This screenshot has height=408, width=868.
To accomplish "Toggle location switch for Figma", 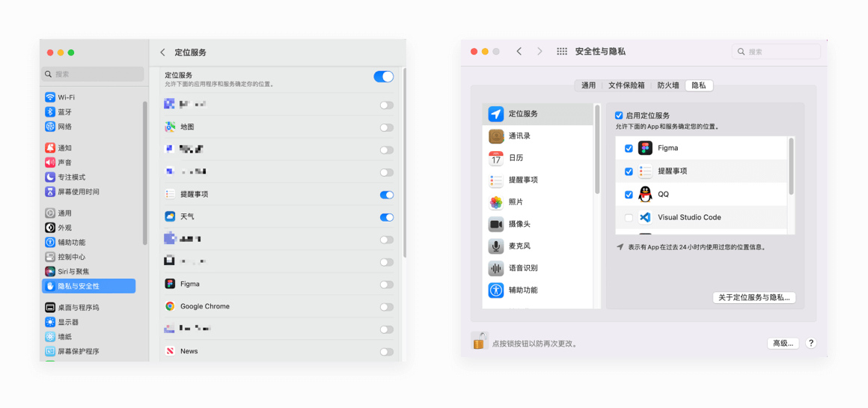I will click(x=386, y=284).
